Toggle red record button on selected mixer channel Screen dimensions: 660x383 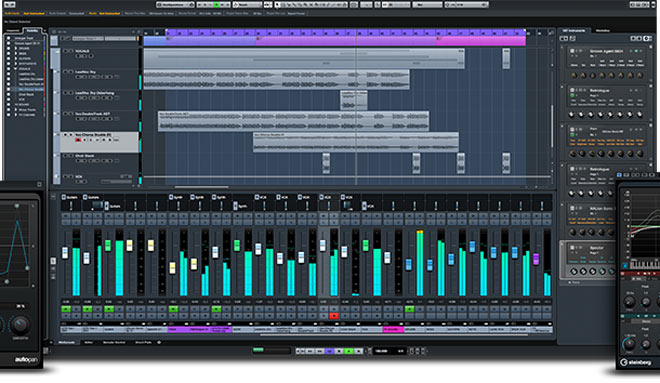(x=334, y=315)
